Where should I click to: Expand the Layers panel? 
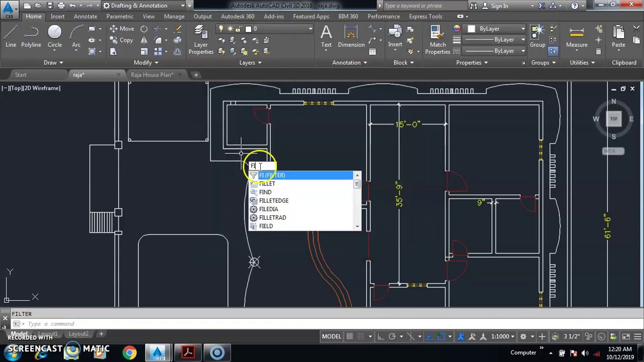click(x=250, y=62)
